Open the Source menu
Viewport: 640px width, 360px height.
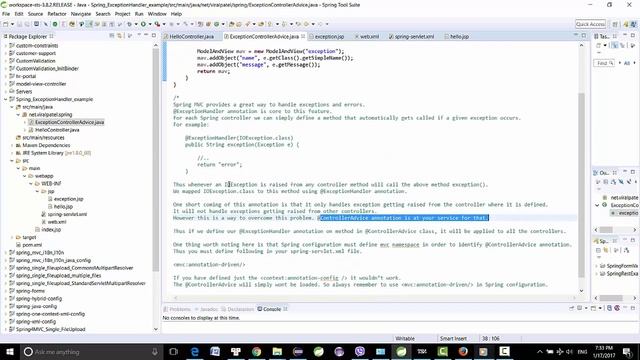(x=35, y=13)
